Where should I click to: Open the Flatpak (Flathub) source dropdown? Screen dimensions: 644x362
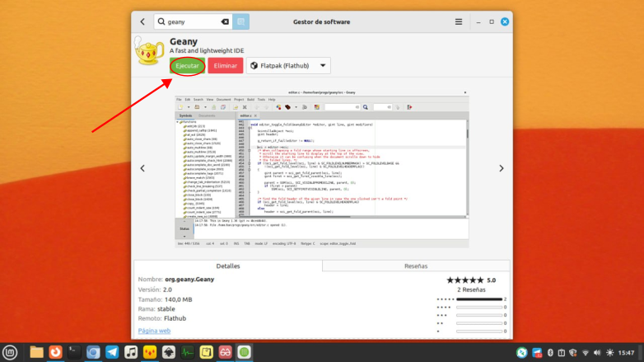click(288, 66)
